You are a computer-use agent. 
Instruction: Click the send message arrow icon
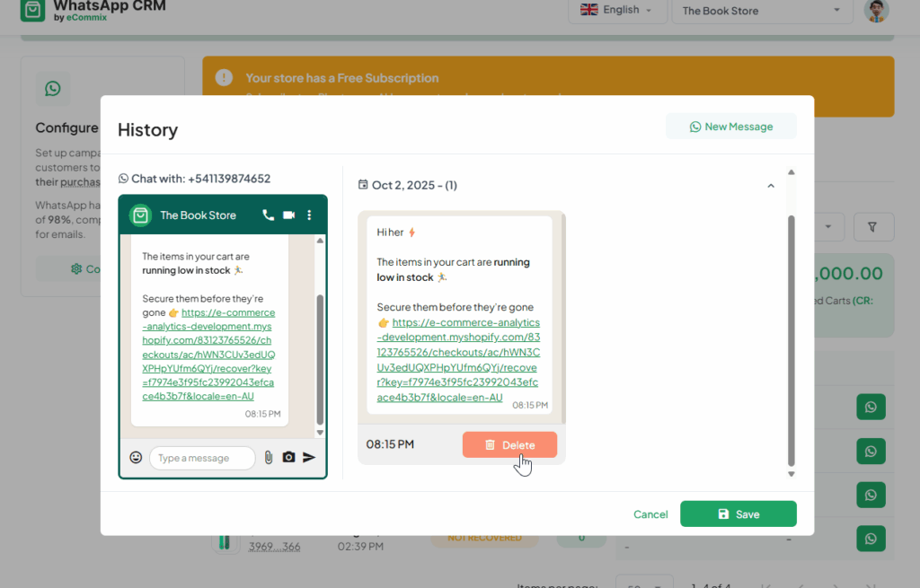pos(309,458)
